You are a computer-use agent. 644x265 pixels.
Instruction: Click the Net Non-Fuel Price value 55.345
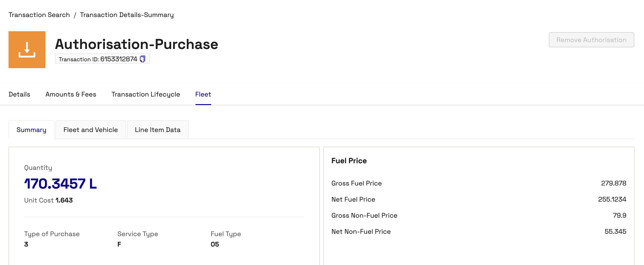coord(615,231)
